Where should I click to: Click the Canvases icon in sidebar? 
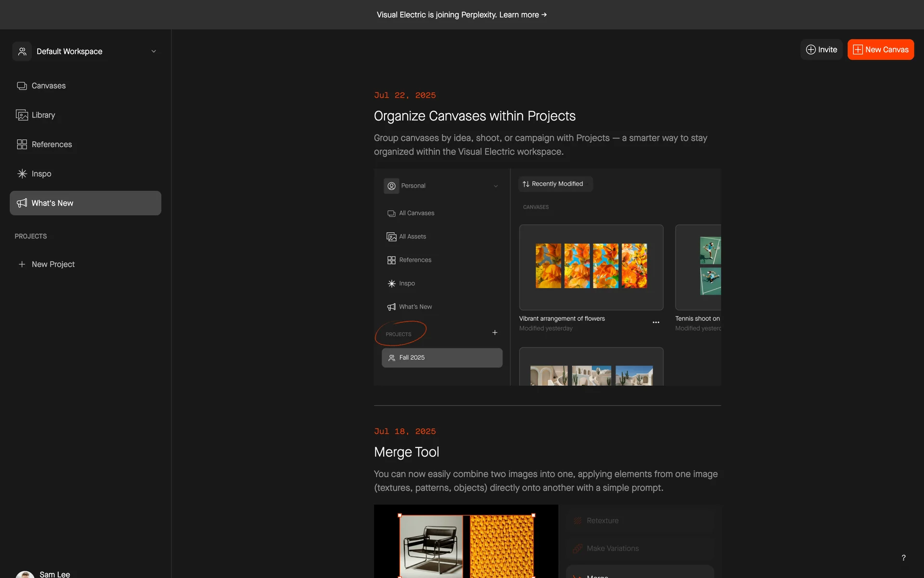coord(22,86)
